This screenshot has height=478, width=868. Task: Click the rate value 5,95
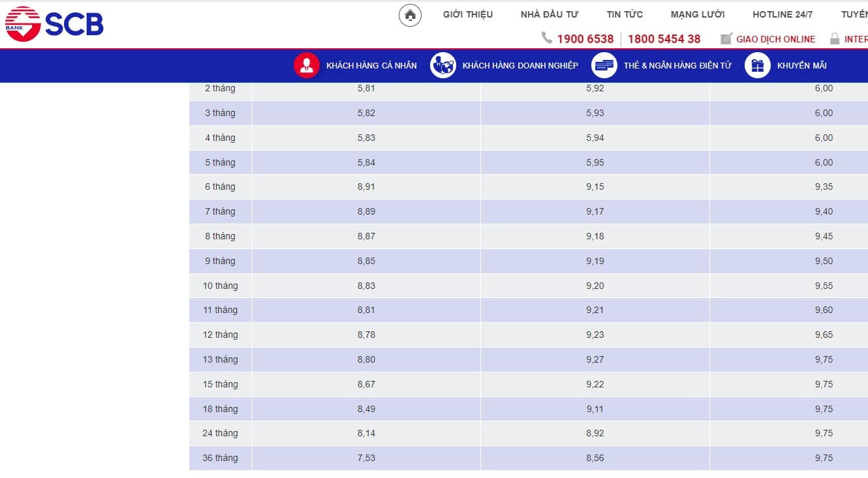click(595, 162)
